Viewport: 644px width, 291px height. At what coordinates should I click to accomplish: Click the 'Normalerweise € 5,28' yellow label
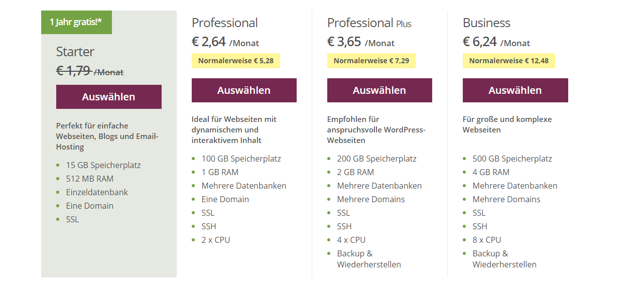(235, 61)
